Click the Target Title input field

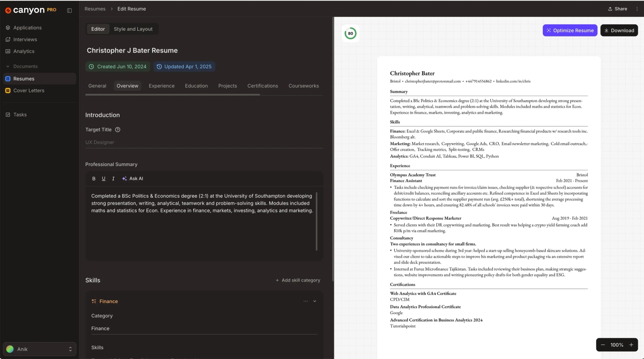pos(204,142)
